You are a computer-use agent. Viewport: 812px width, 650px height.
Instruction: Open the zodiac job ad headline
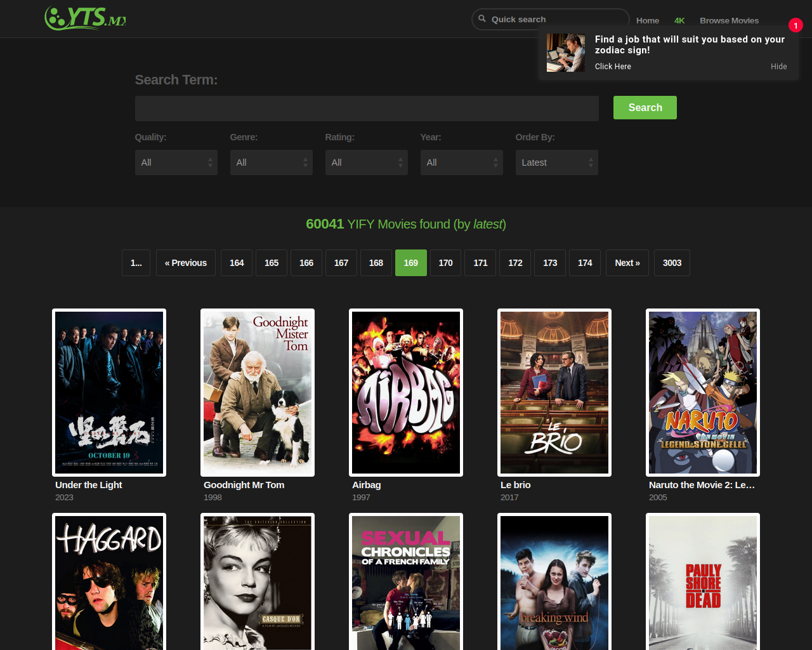[690, 44]
